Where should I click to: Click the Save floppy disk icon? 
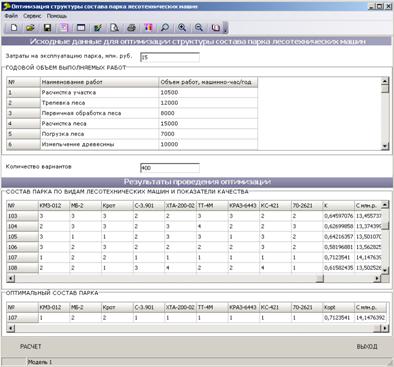click(x=47, y=28)
